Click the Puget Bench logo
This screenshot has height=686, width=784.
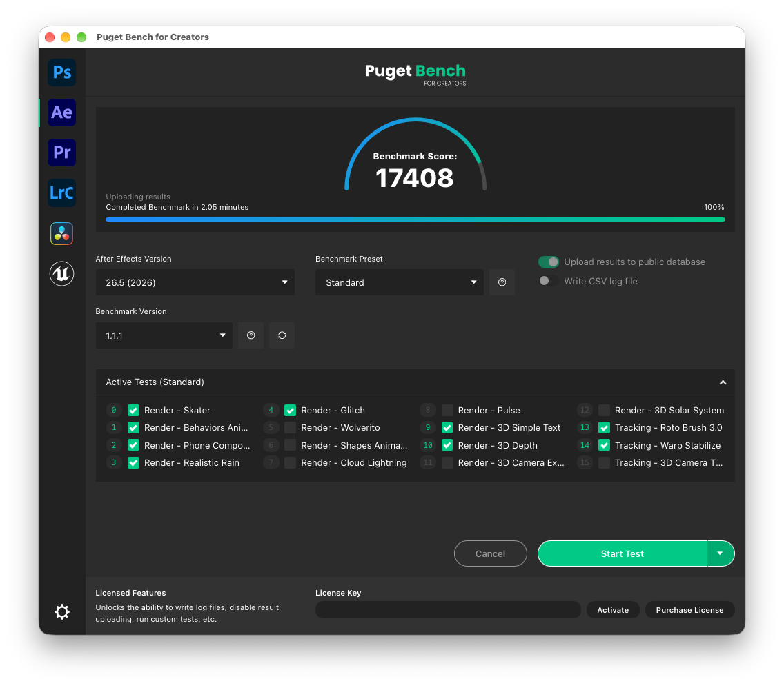pos(415,75)
